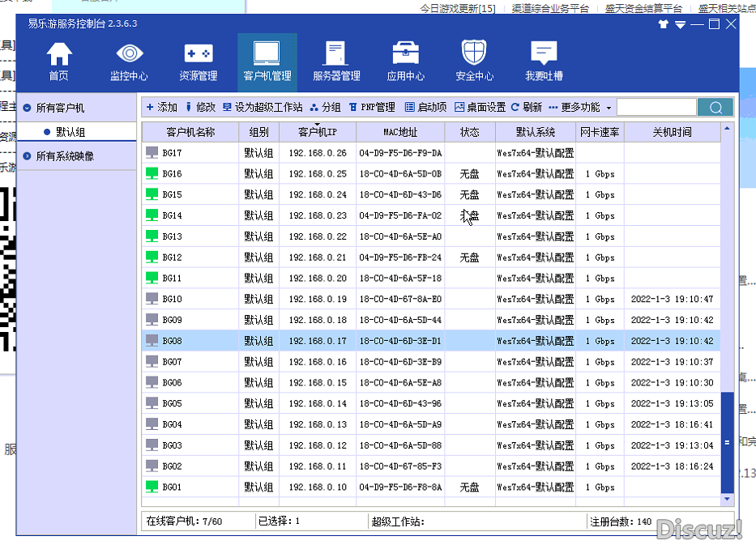This screenshot has width=756, height=549.
Task: Sort by 组别 column header
Action: click(x=259, y=132)
